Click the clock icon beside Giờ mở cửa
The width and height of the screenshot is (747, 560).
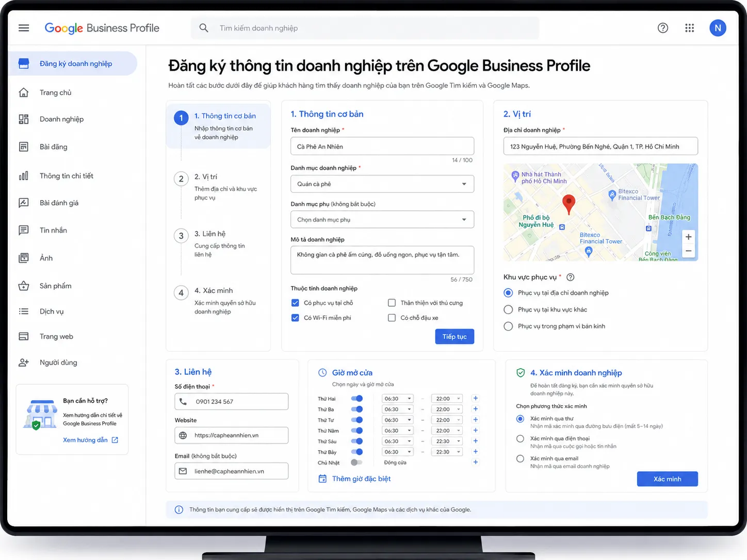coord(322,372)
